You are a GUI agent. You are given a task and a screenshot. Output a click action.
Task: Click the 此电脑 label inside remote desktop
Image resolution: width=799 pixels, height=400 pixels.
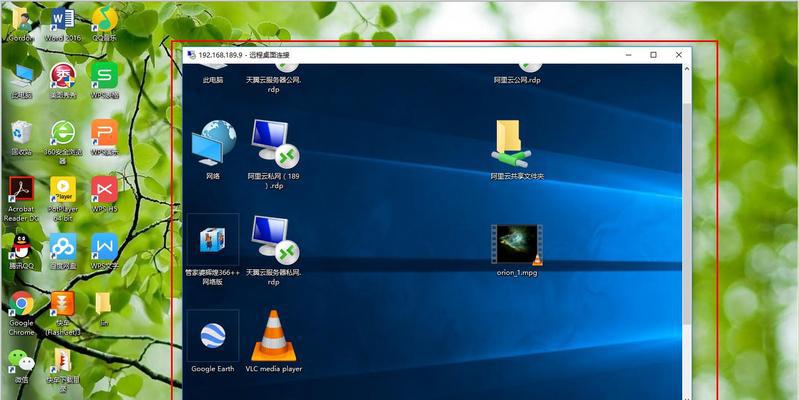[213, 80]
